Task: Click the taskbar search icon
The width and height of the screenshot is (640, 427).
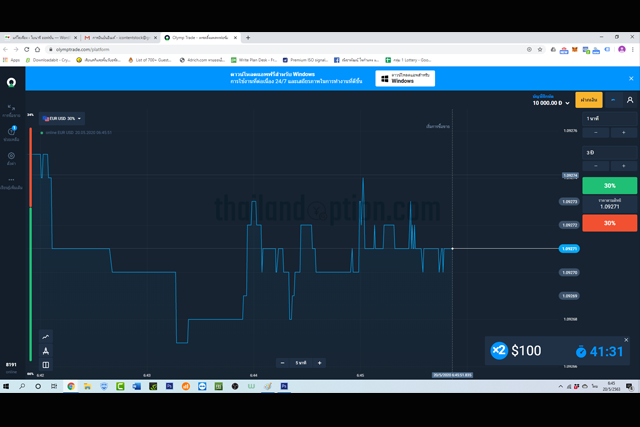Action: click(x=22, y=386)
